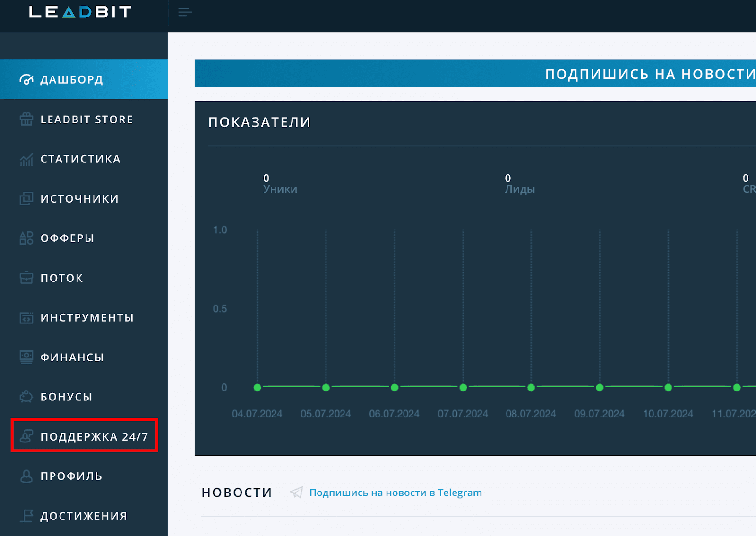Click the Статистика chart icon
Screen dimensions: 756x536
(x=26, y=159)
